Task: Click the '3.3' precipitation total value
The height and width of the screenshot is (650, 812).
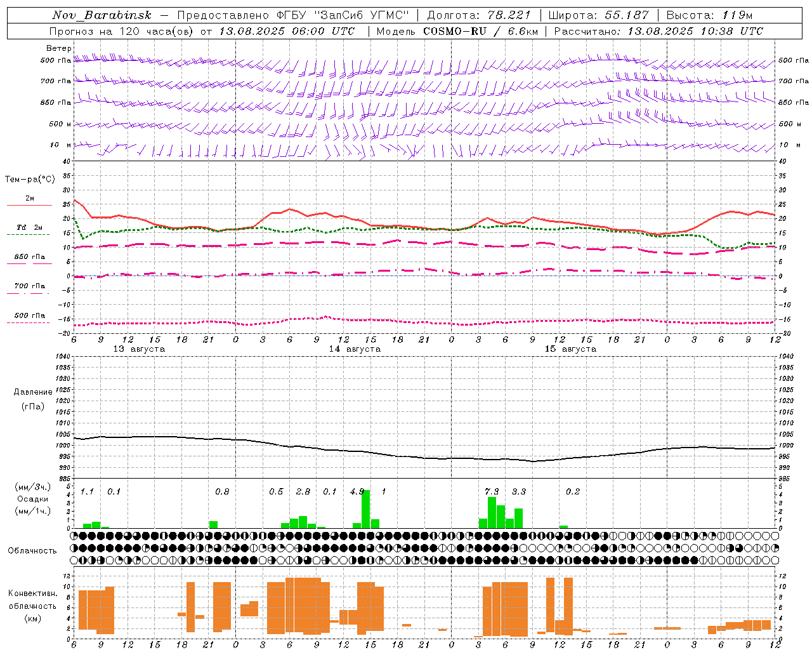Action: point(519,492)
